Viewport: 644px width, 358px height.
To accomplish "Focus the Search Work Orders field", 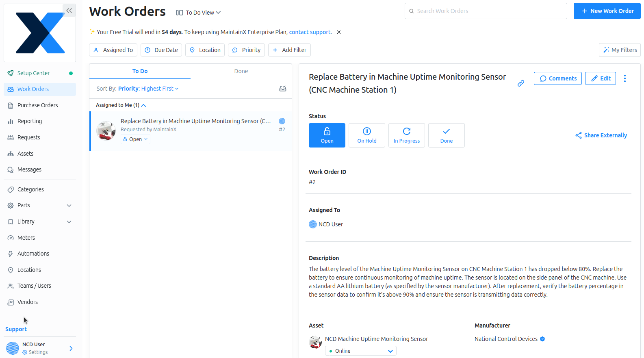I will [x=486, y=11].
